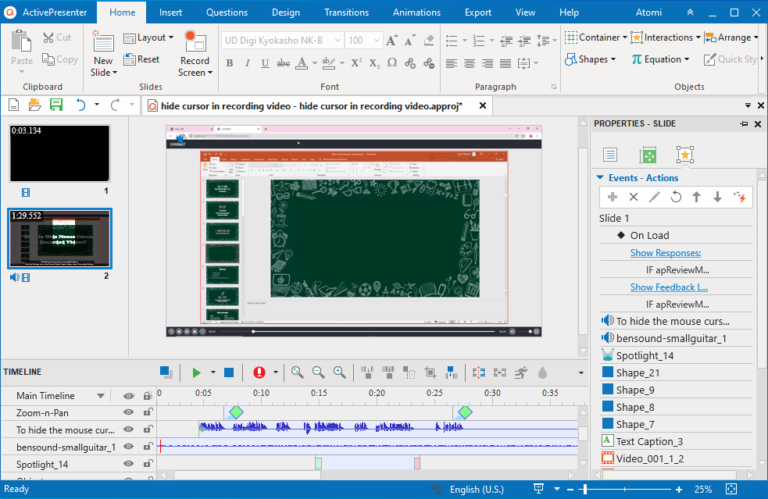The image size is (768, 499).
Task: Click the Record Screen button
Action: coord(195,53)
